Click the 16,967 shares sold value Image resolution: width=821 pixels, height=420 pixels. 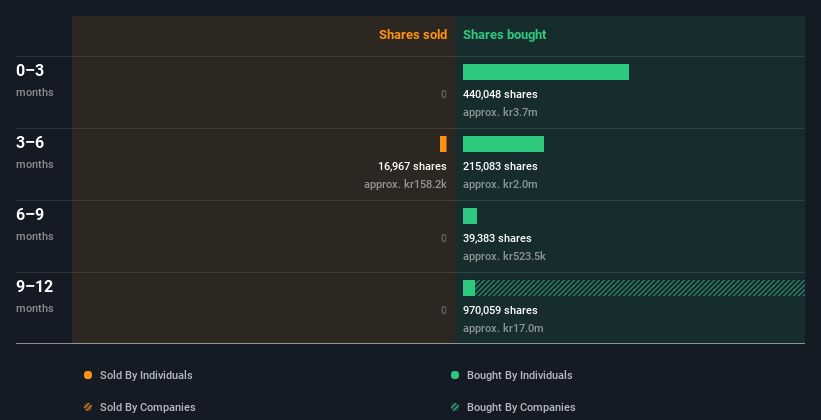412,166
